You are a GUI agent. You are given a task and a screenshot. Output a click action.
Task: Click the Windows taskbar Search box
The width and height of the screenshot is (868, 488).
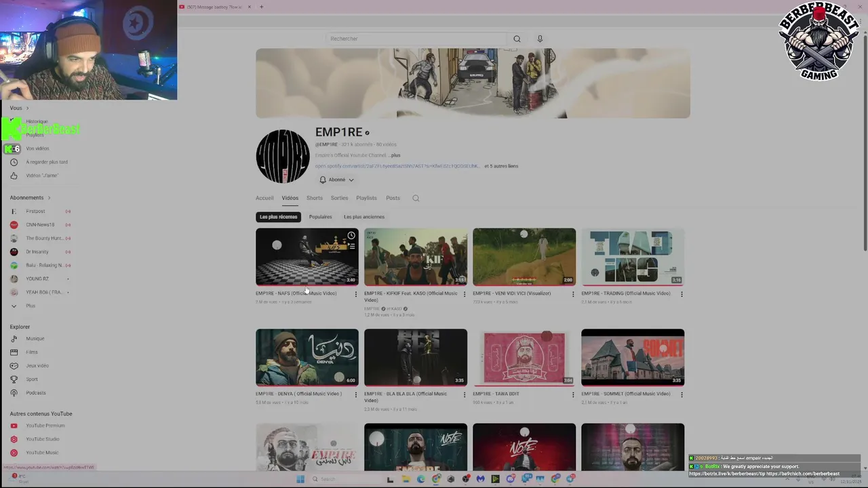[344, 479]
